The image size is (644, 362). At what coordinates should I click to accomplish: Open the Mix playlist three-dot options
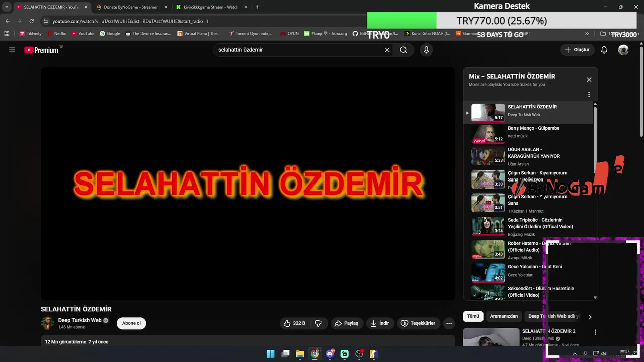click(x=589, y=94)
